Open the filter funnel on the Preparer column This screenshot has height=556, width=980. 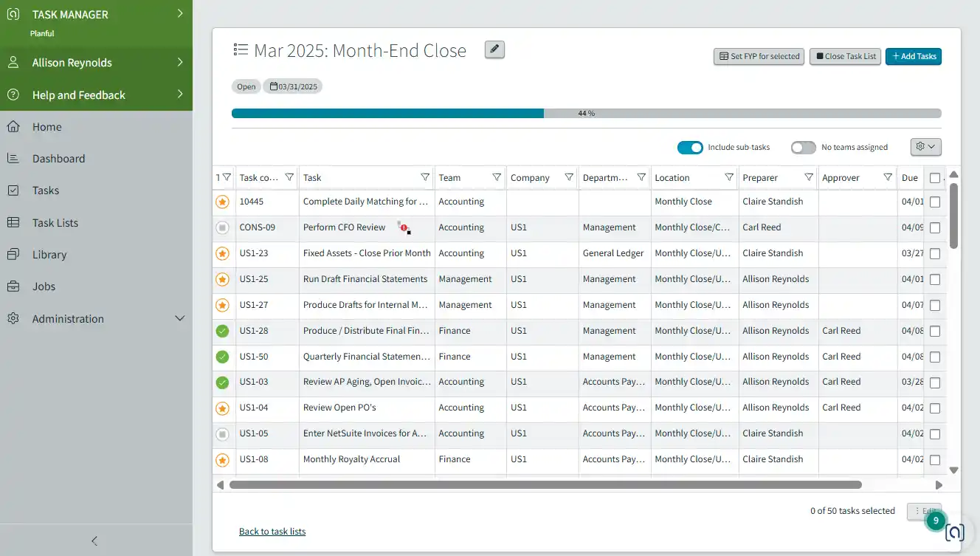pos(809,177)
